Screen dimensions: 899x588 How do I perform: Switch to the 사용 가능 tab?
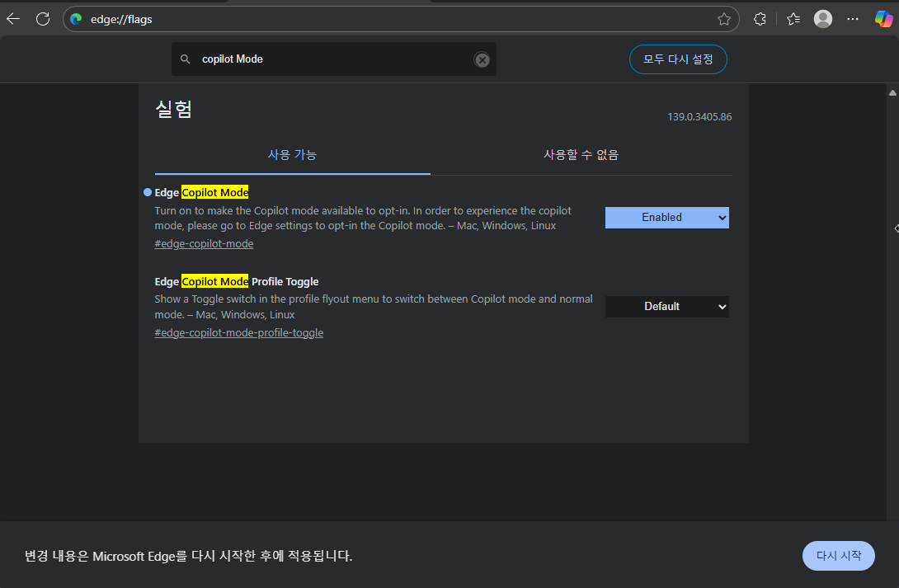[293, 155]
